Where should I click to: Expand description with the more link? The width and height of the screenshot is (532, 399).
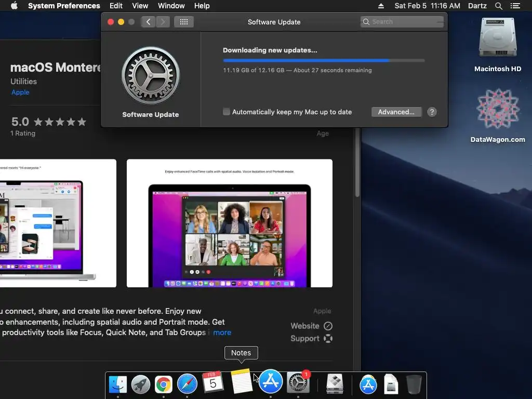[222, 332]
